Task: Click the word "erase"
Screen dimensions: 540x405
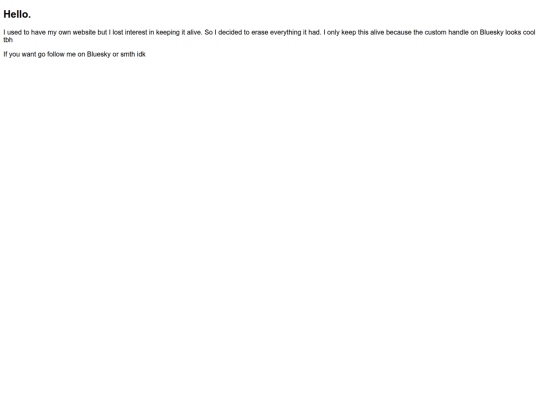Action: 260,32
